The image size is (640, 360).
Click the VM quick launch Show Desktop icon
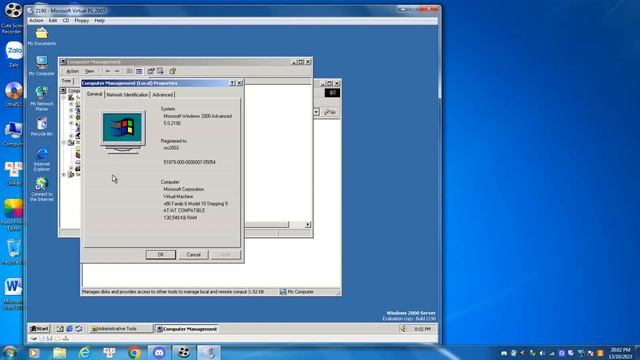point(60,329)
